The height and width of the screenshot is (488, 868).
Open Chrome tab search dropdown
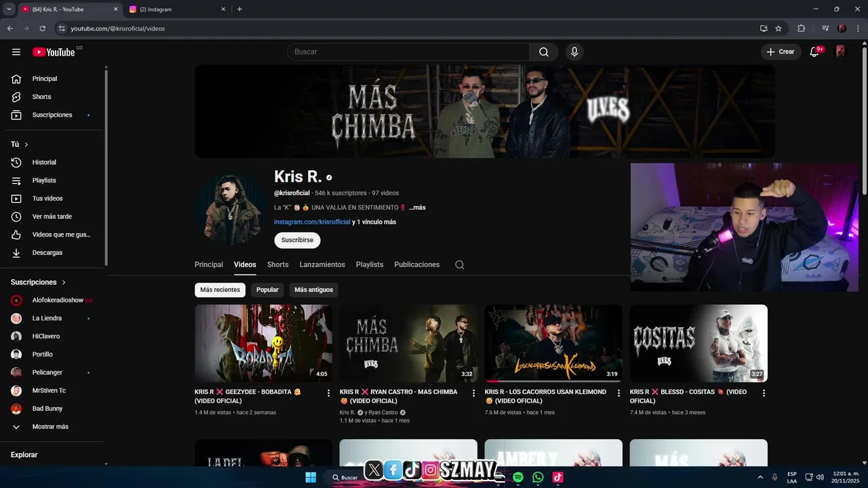(9, 9)
